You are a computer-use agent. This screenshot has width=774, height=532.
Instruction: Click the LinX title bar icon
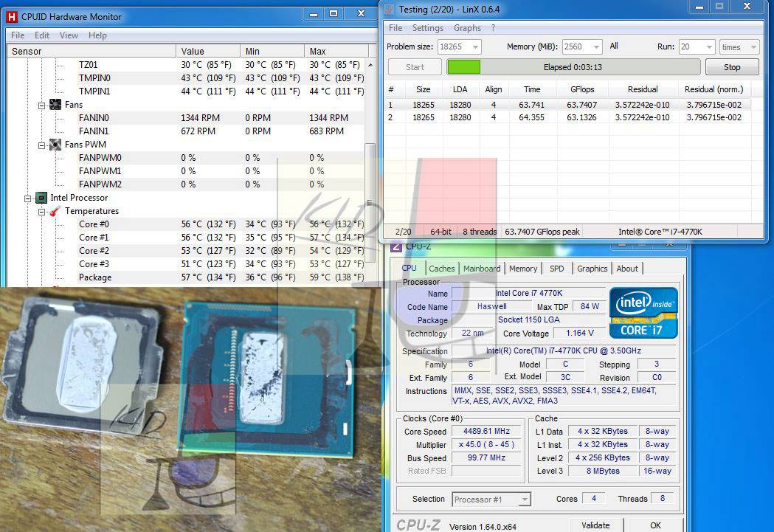tap(390, 9)
